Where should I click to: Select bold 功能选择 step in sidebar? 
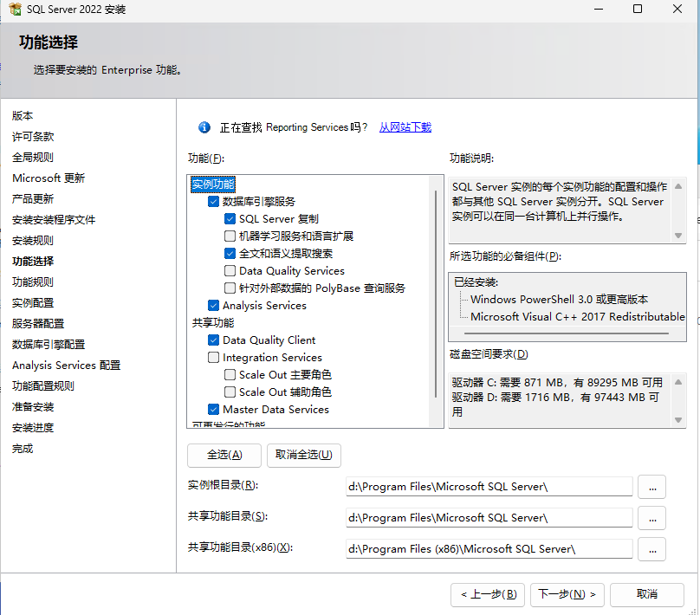[33, 261]
